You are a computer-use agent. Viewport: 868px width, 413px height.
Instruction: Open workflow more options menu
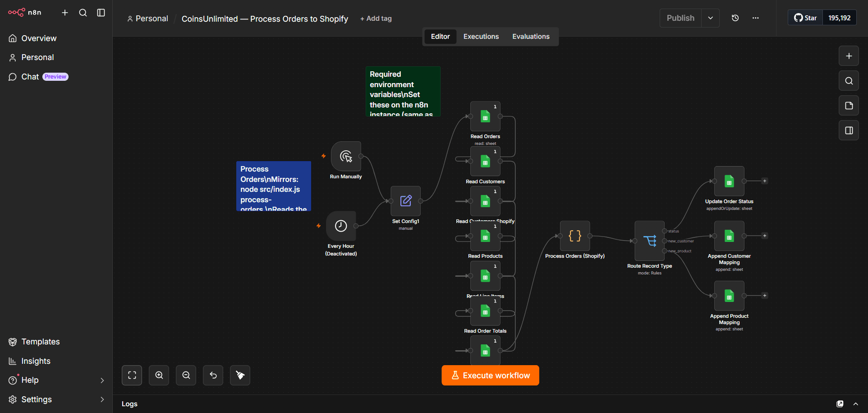[755, 18]
